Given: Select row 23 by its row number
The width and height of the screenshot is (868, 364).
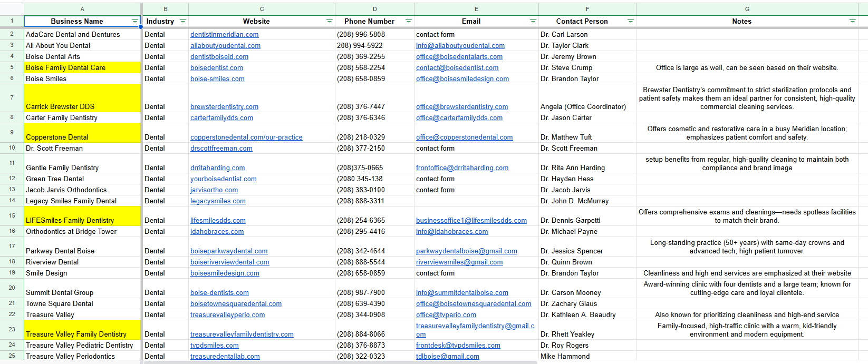Looking at the screenshot, I should click(x=12, y=330).
